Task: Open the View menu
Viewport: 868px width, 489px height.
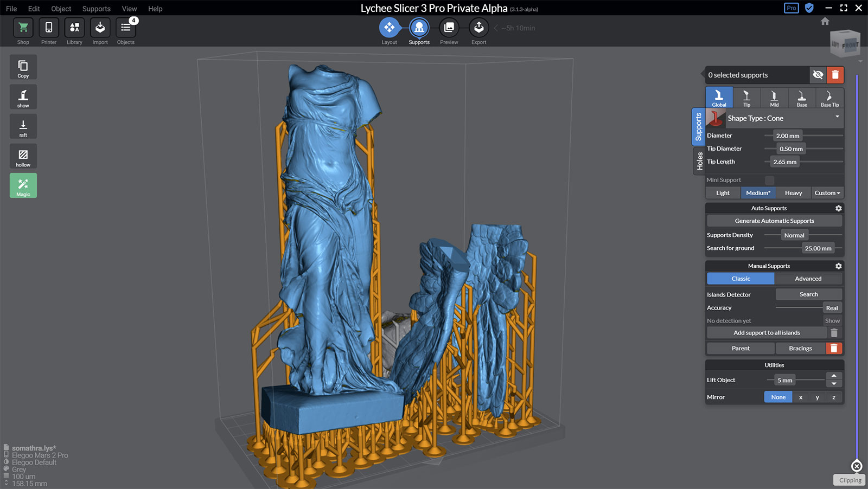Action: pyautogui.click(x=129, y=9)
